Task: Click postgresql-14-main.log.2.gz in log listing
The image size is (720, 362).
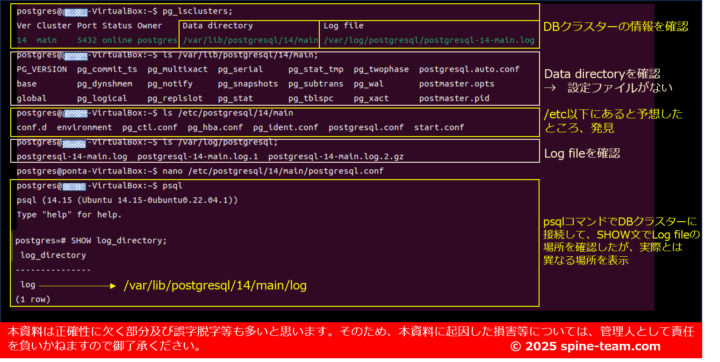Action: pyautogui.click(x=336, y=157)
